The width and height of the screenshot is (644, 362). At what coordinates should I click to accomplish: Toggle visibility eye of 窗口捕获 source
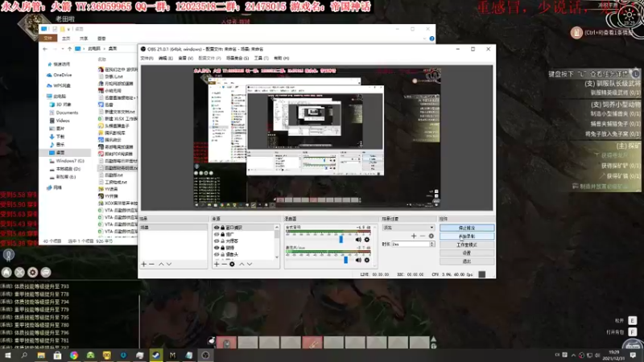pos(217,228)
